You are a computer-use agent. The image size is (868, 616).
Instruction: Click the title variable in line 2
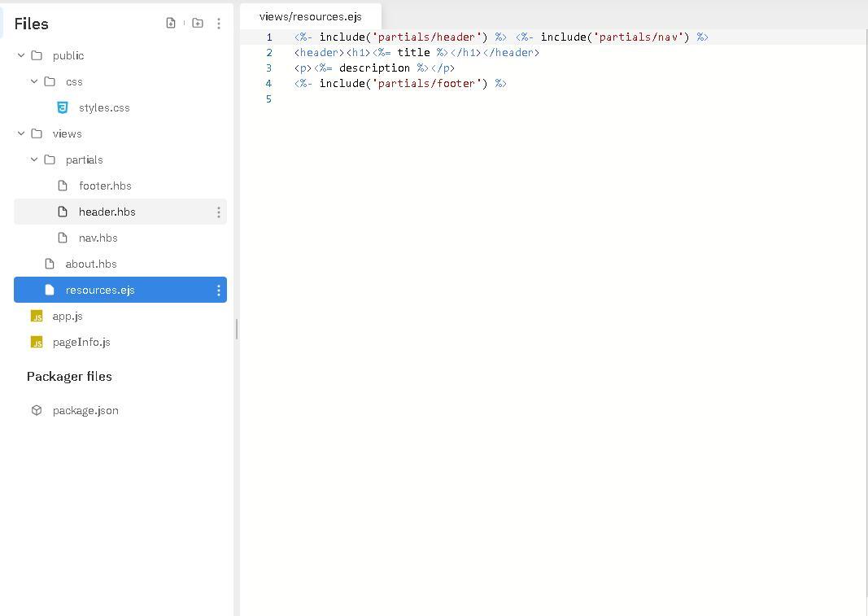point(413,52)
